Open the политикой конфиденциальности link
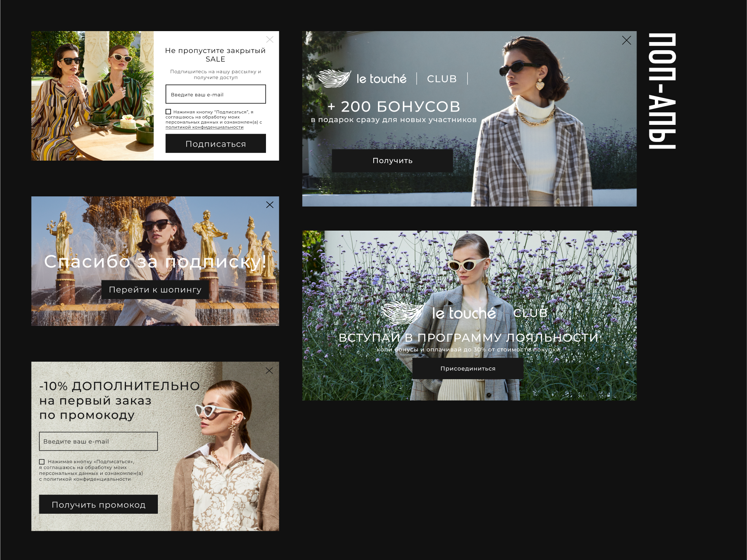This screenshot has height=560, width=747. 205,127
